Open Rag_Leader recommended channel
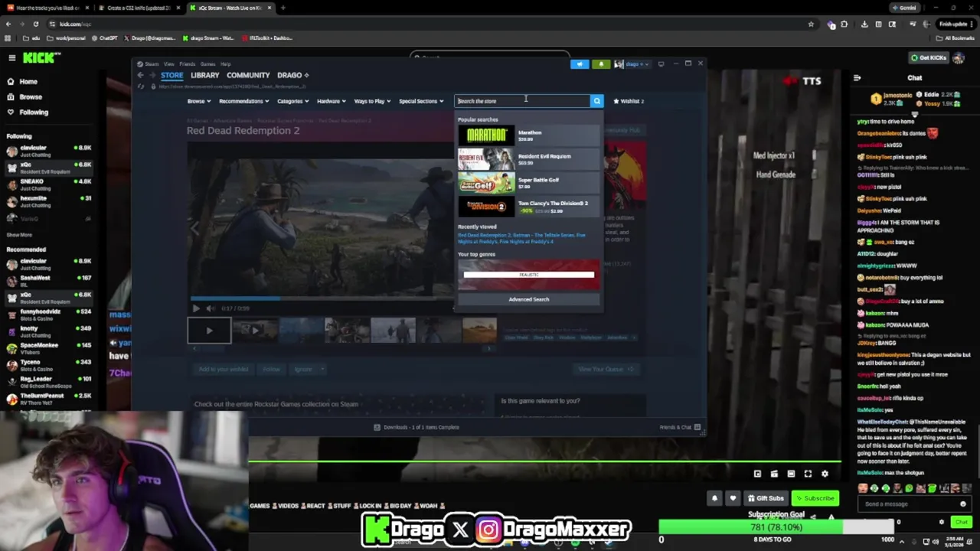 [47, 382]
